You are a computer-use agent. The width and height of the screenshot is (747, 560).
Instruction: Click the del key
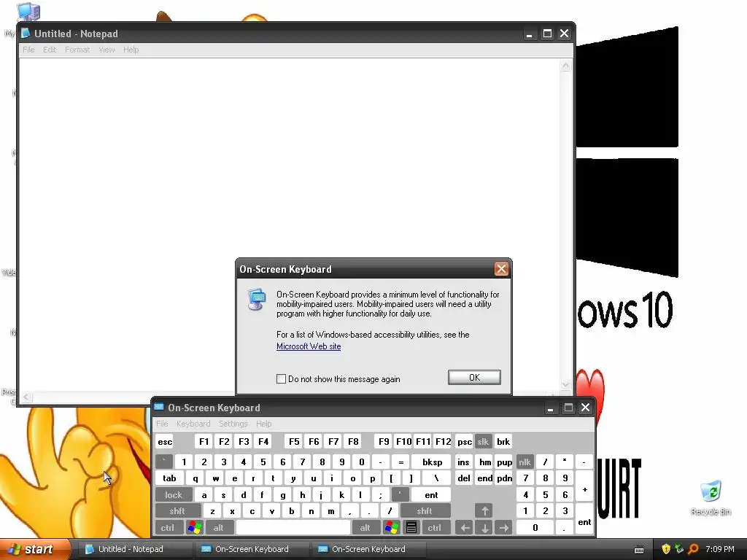464,478
